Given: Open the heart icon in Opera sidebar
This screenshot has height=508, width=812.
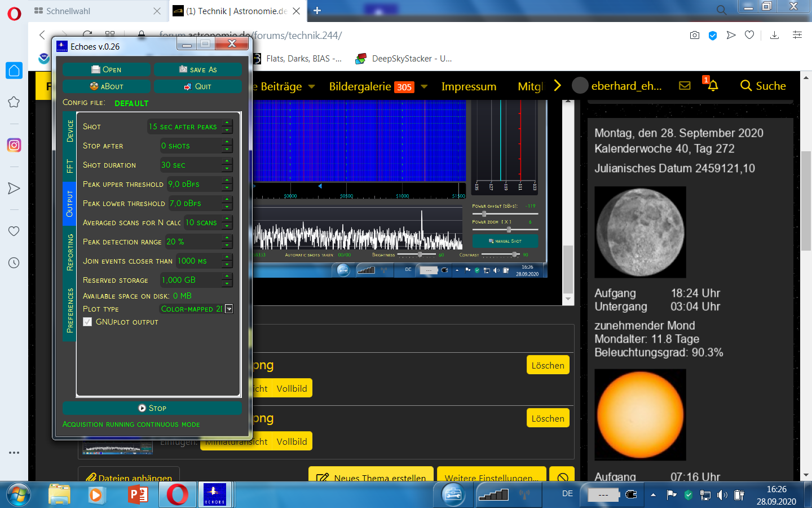Looking at the screenshot, I should pyautogui.click(x=14, y=231).
